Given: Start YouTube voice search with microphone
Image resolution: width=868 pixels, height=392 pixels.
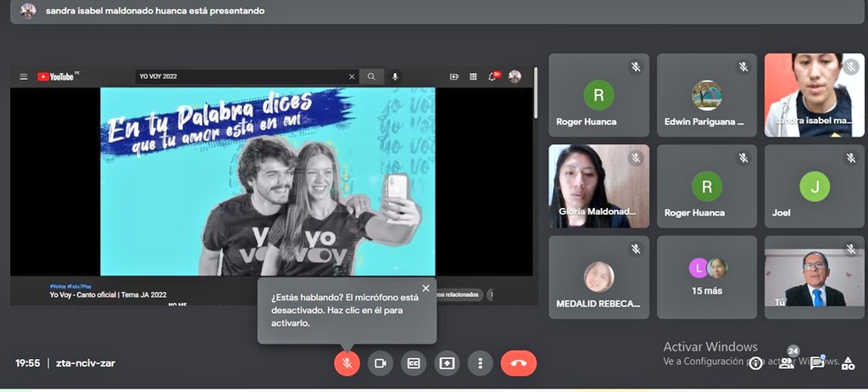Looking at the screenshot, I should (395, 76).
